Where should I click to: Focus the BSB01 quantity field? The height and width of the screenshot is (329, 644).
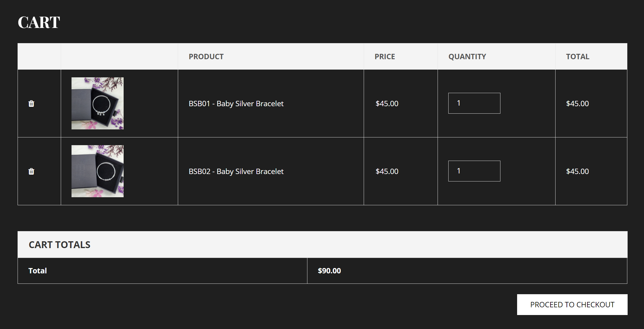[474, 103]
